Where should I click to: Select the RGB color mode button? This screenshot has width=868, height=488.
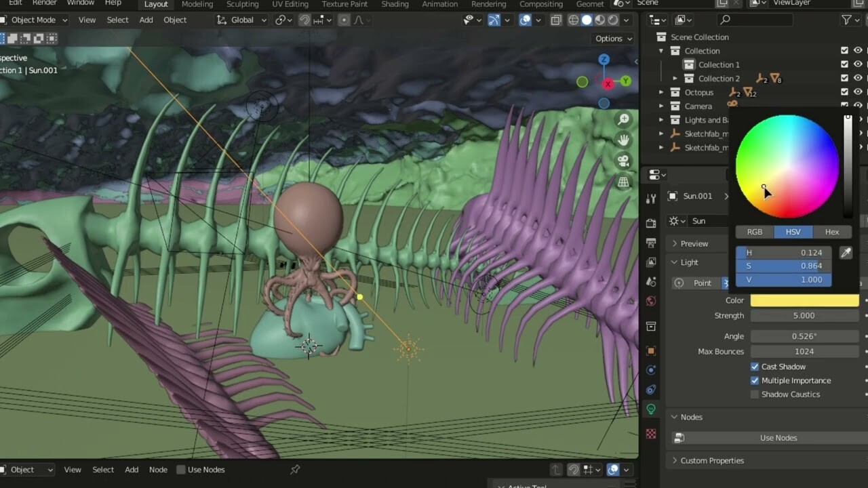click(754, 232)
